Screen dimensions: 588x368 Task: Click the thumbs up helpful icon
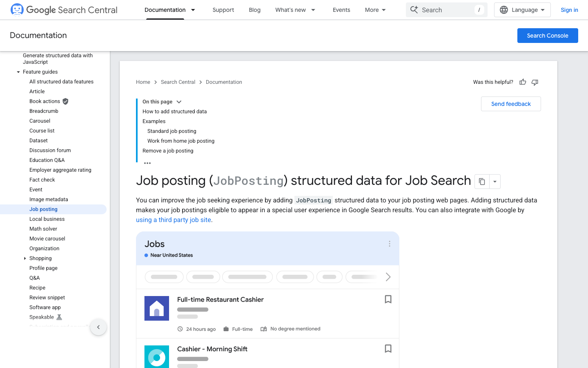click(x=523, y=82)
